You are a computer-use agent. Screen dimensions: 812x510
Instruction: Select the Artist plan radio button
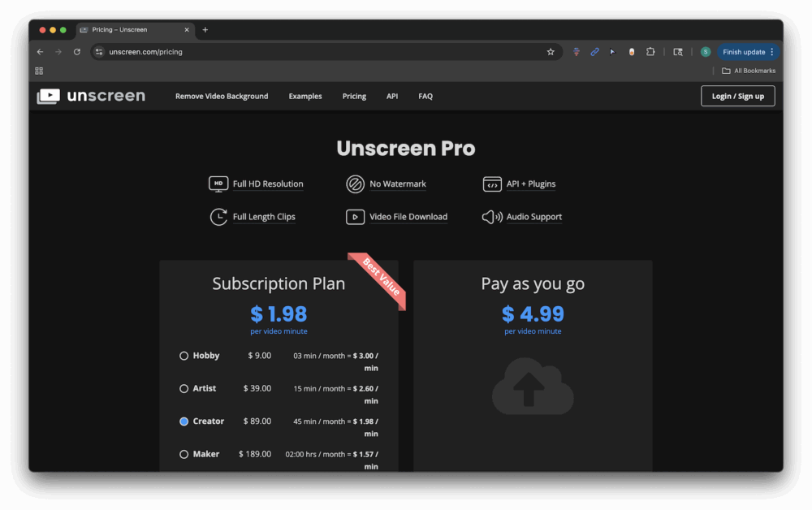pyautogui.click(x=184, y=389)
